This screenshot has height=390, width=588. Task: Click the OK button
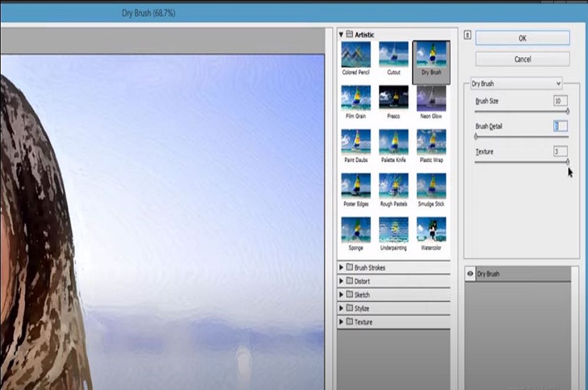[522, 38]
